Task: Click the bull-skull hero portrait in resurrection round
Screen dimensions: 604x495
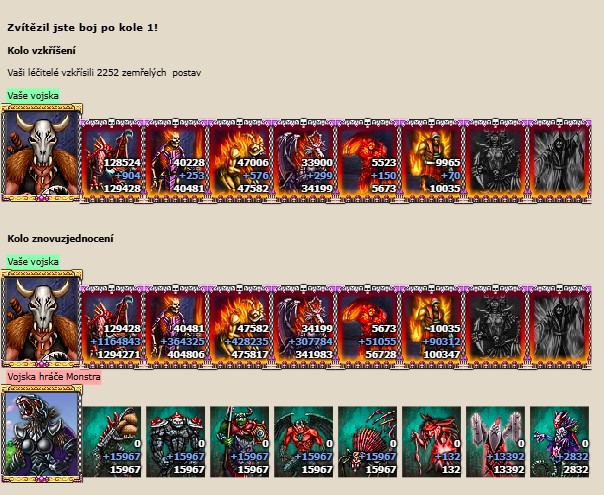Action: pyautogui.click(x=42, y=153)
